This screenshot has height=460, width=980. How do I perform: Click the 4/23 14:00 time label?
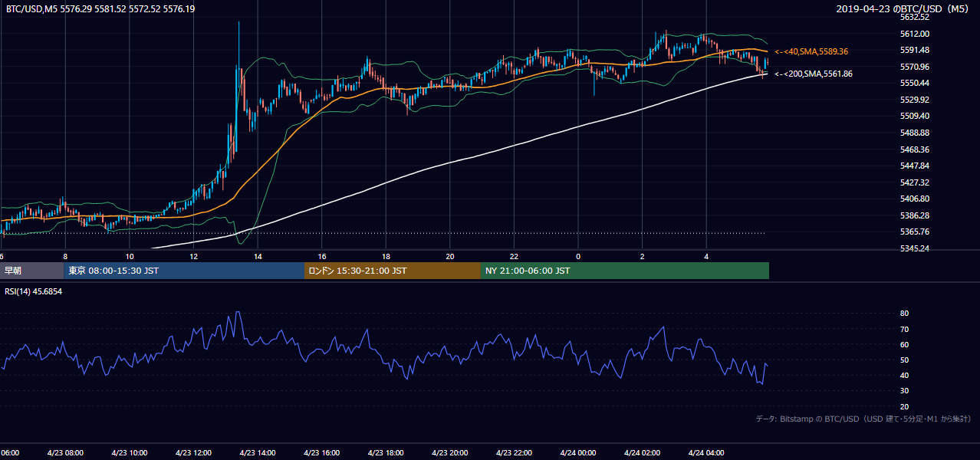point(258,452)
